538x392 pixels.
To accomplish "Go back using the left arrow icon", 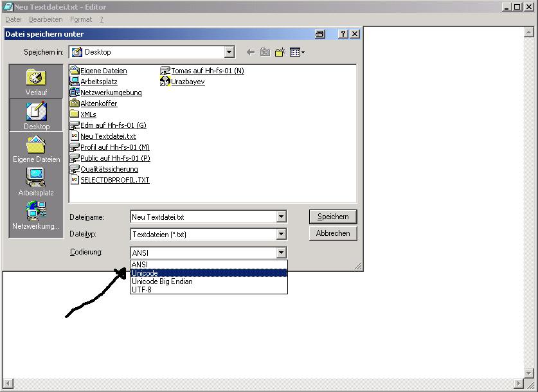I will (251, 53).
